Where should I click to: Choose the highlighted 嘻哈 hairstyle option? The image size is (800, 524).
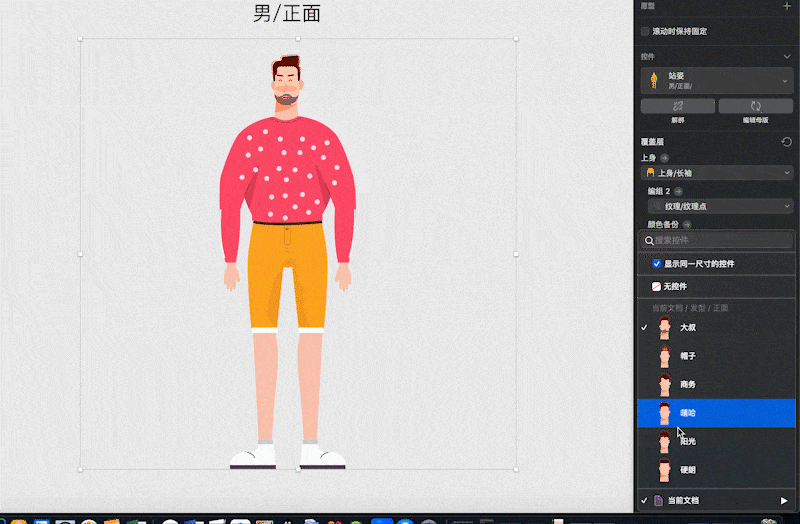716,413
